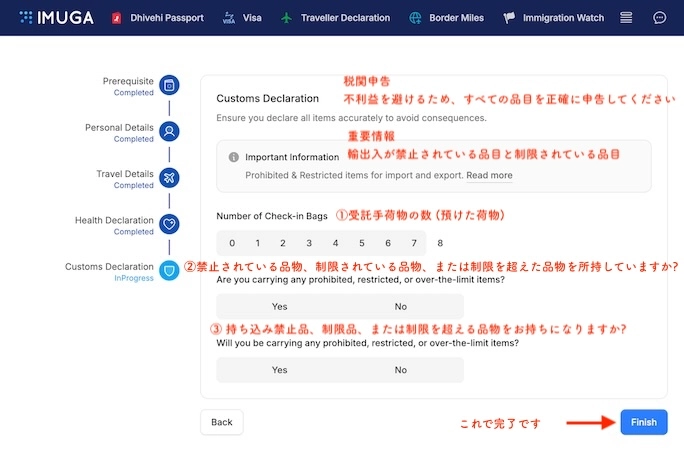Open Visa menu item
This screenshot has height=465, width=684.
[x=252, y=18]
